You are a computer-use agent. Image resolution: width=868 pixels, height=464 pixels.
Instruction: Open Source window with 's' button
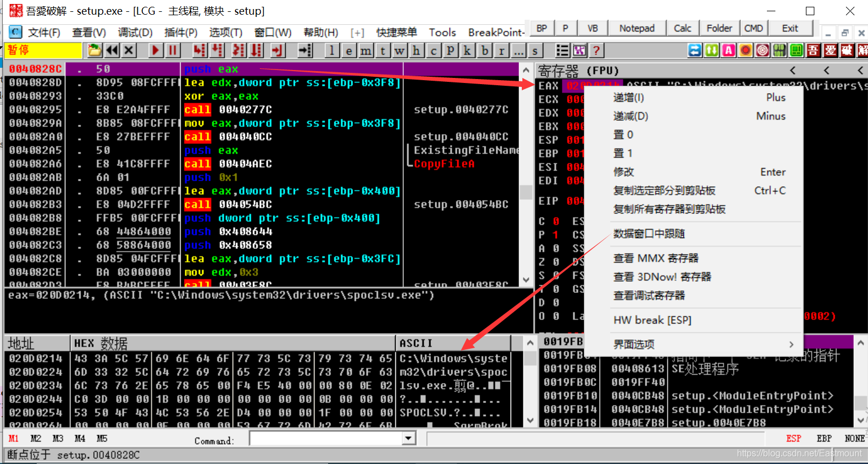[x=535, y=50]
